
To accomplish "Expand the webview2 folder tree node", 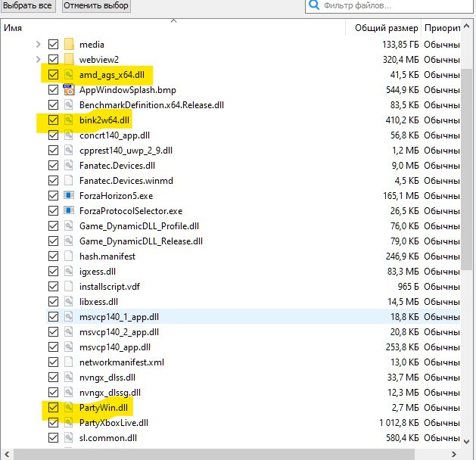I will (39, 60).
